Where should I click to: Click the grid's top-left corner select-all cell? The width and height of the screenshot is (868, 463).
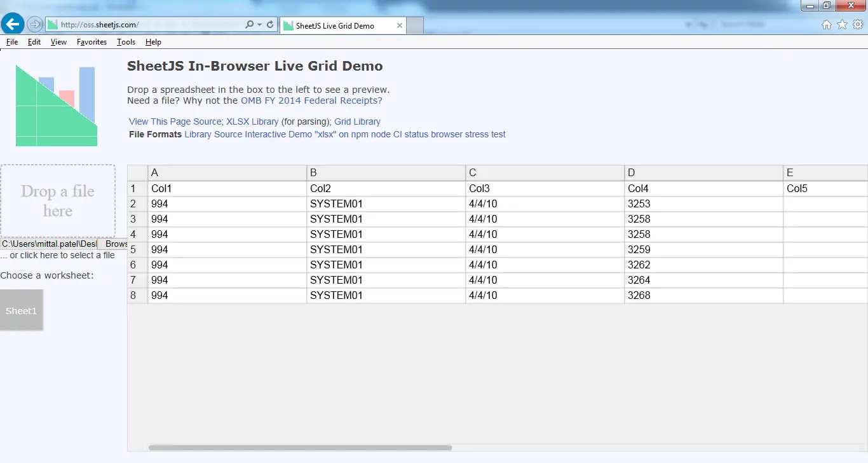pos(138,173)
